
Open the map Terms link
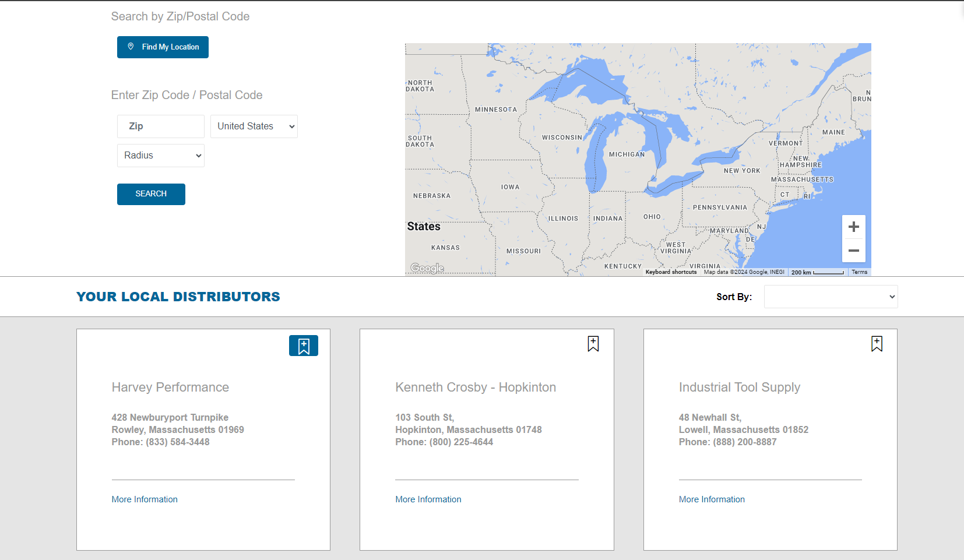[859, 272]
